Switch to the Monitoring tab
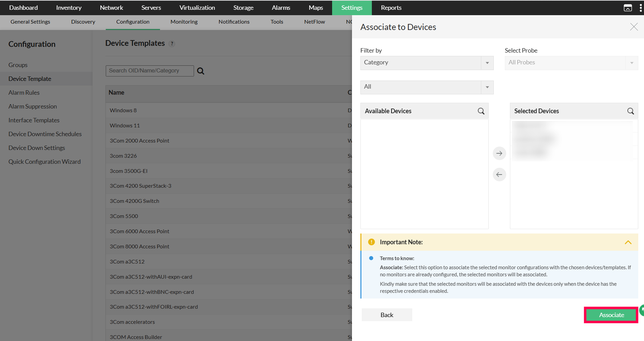644x341 pixels. pos(184,22)
